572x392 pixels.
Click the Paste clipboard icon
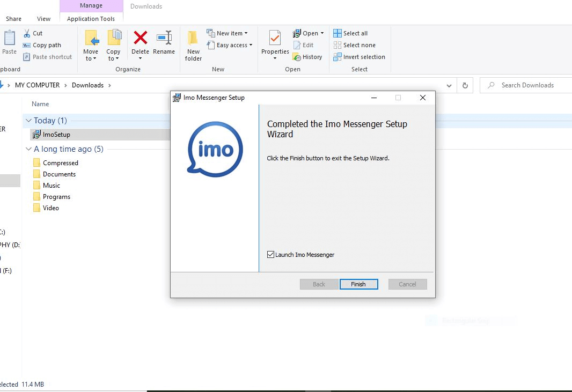point(10,38)
